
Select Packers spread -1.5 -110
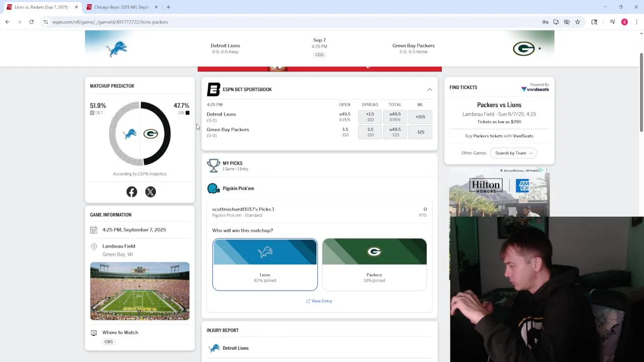pos(370,132)
